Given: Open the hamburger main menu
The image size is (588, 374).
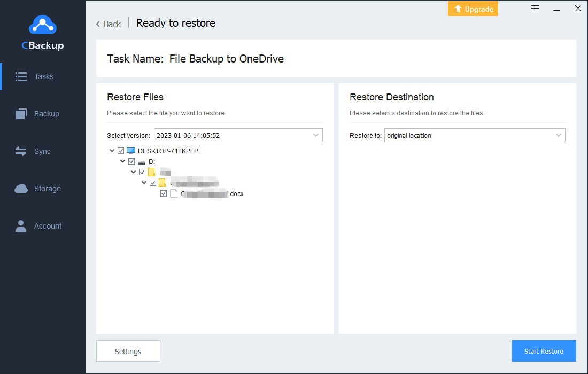Looking at the screenshot, I should (535, 9).
